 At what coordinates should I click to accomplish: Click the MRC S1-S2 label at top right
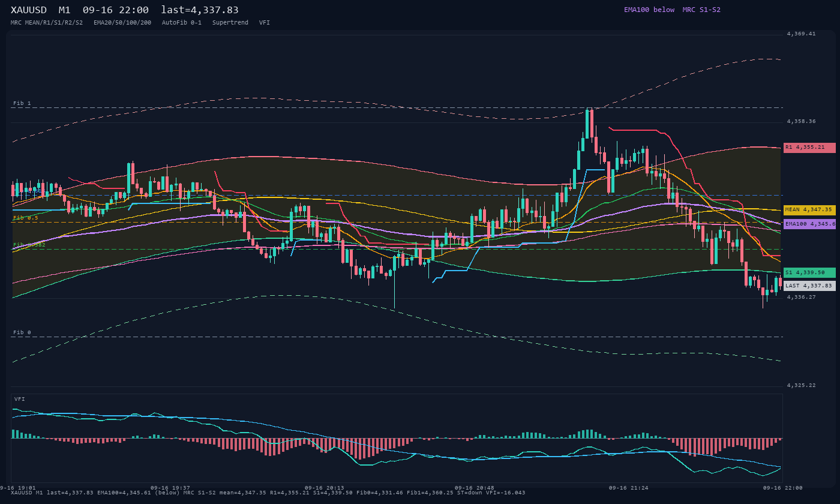click(x=701, y=10)
